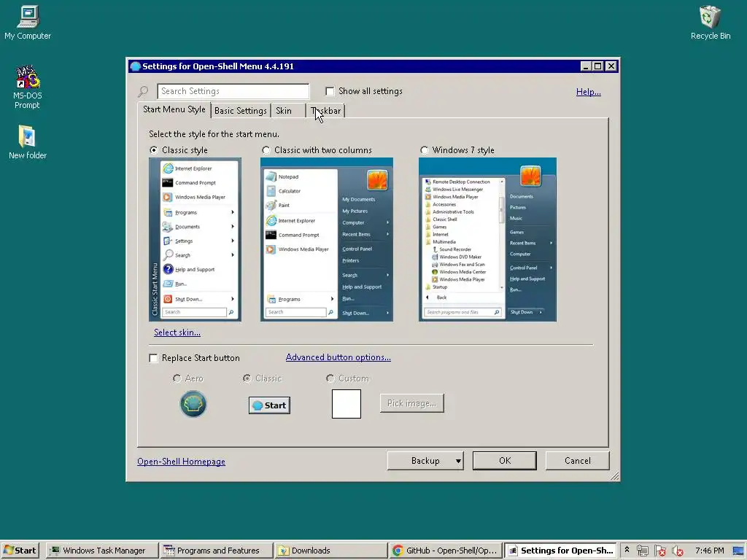Screen dimensions: 747x560
Task: Click the Open-Shell title bar shell icon
Action: [x=135, y=66]
